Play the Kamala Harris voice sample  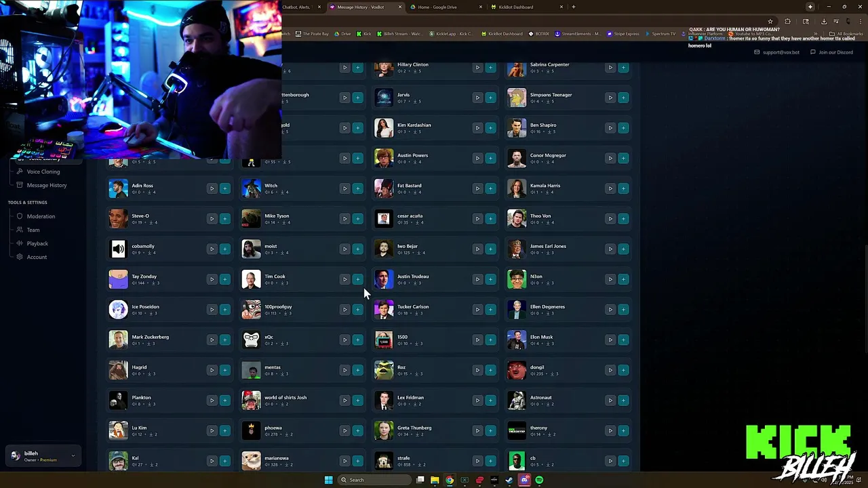(x=610, y=188)
